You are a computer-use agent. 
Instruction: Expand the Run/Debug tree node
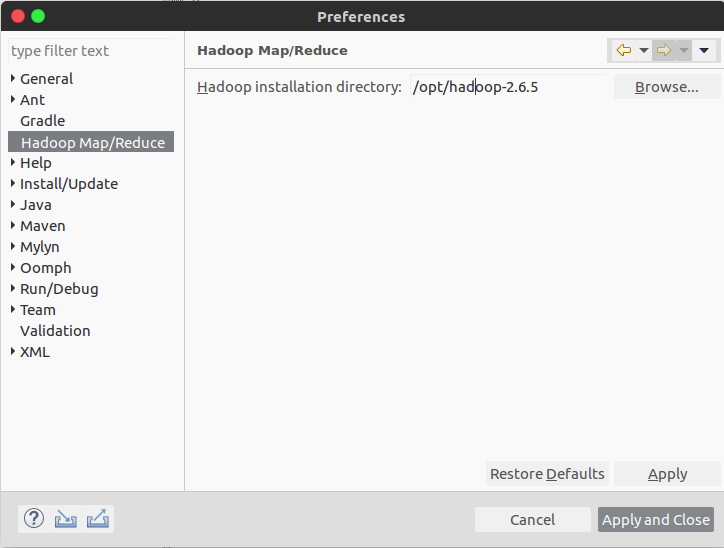[13, 289]
